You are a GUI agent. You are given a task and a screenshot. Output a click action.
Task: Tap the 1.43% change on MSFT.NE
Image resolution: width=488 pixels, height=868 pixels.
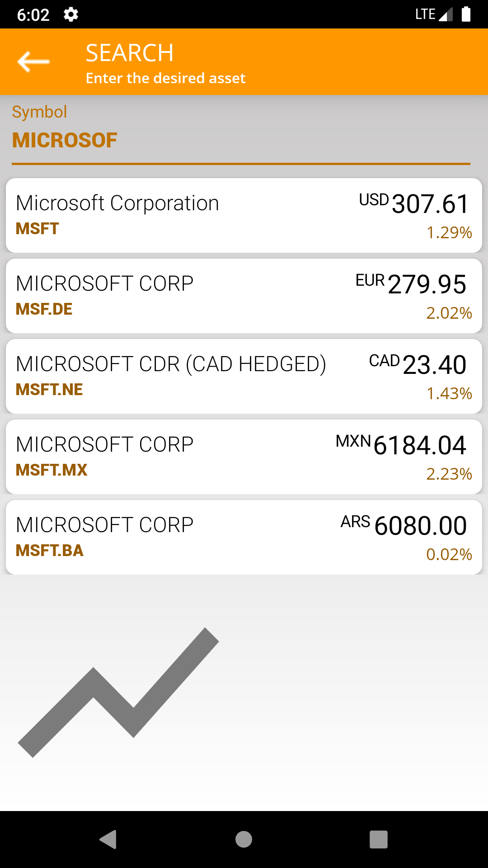pyautogui.click(x=449, y=393)
